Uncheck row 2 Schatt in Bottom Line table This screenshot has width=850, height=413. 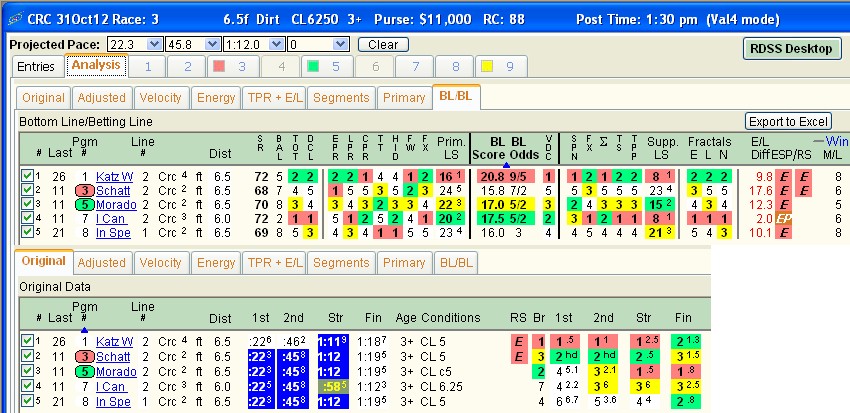pyautogui.click(x=27, y=190)
